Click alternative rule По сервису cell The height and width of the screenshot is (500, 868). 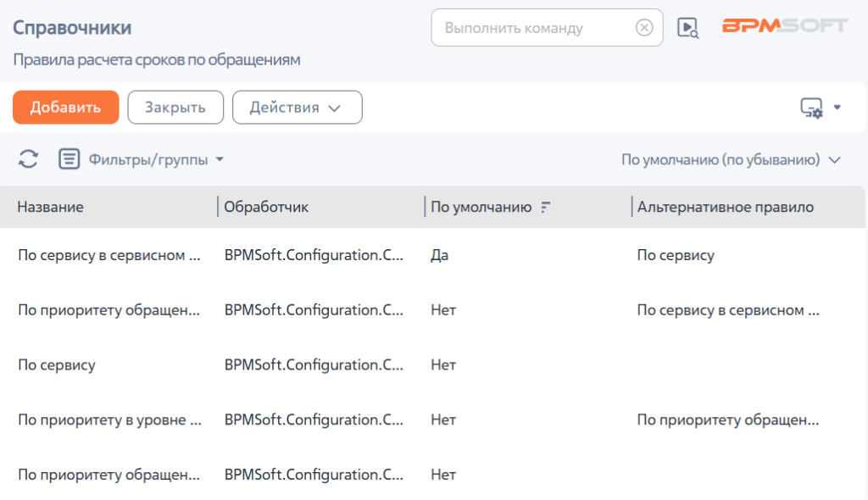click(x=676, y=255)
